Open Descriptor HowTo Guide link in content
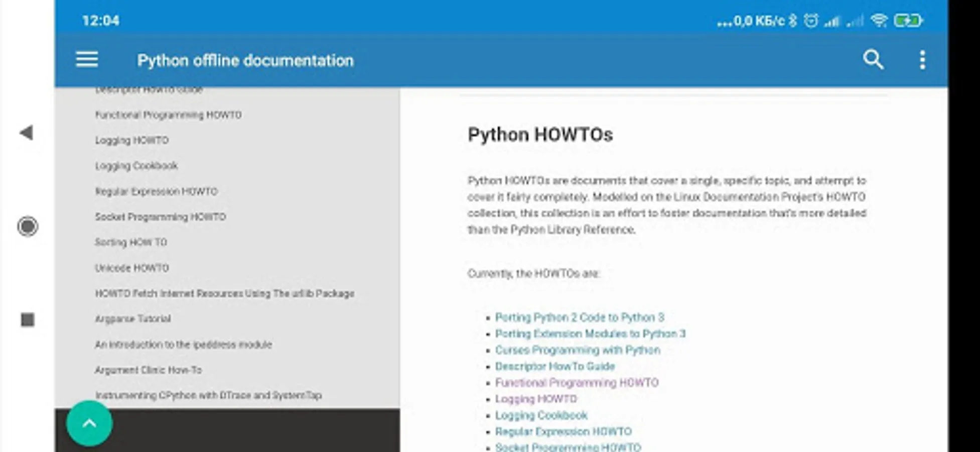This screenshot has width=980, height=452. pyautogui.click(x=555, y=366)
